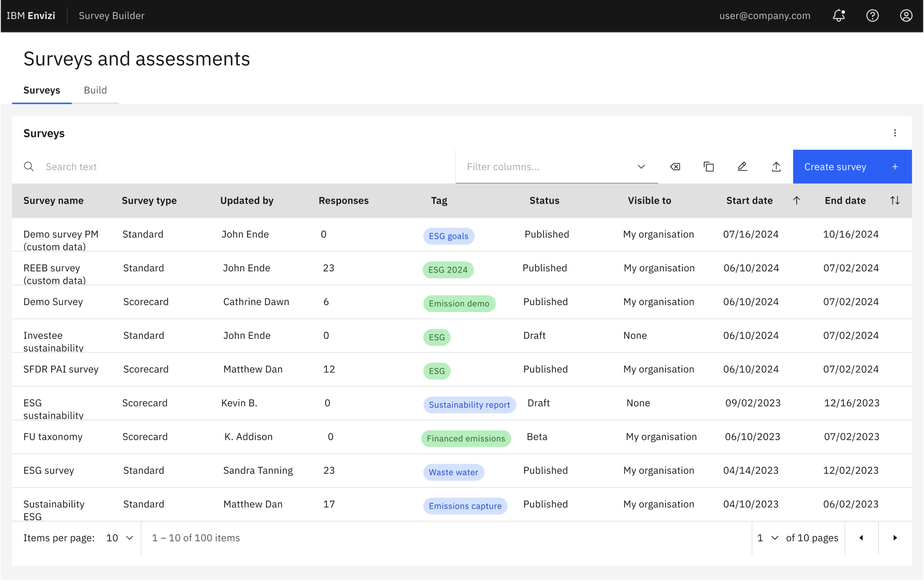Click the Sustainability report tag

point(469,404)
